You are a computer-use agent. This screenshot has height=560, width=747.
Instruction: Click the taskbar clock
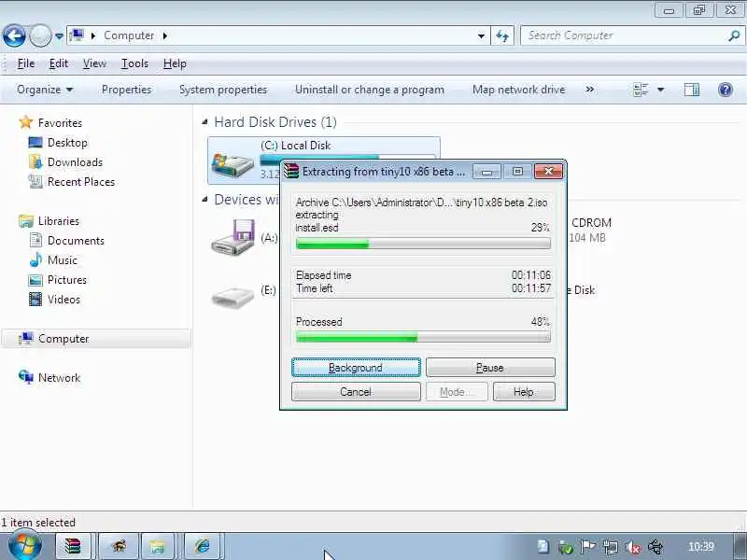[701, 547]
